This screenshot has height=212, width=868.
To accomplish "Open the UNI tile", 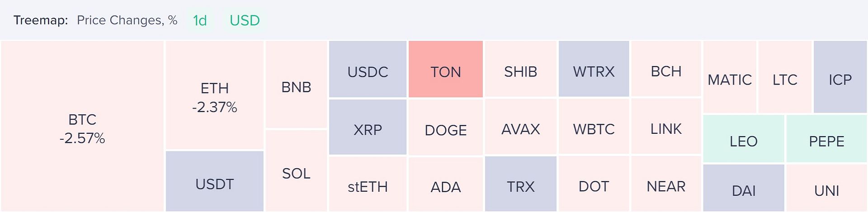I will pyautogui.click(x=826, y=188).
